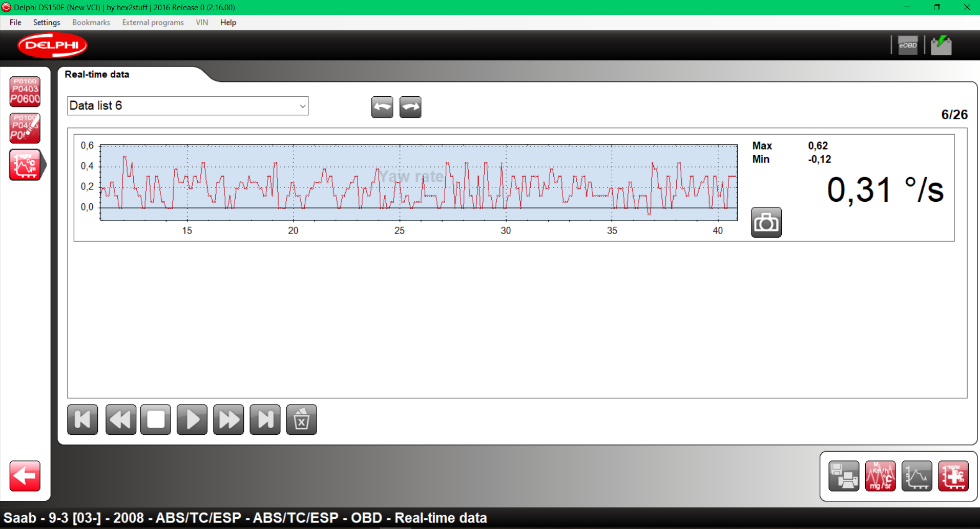Click the add parameter icon

(x=953, y=476)
